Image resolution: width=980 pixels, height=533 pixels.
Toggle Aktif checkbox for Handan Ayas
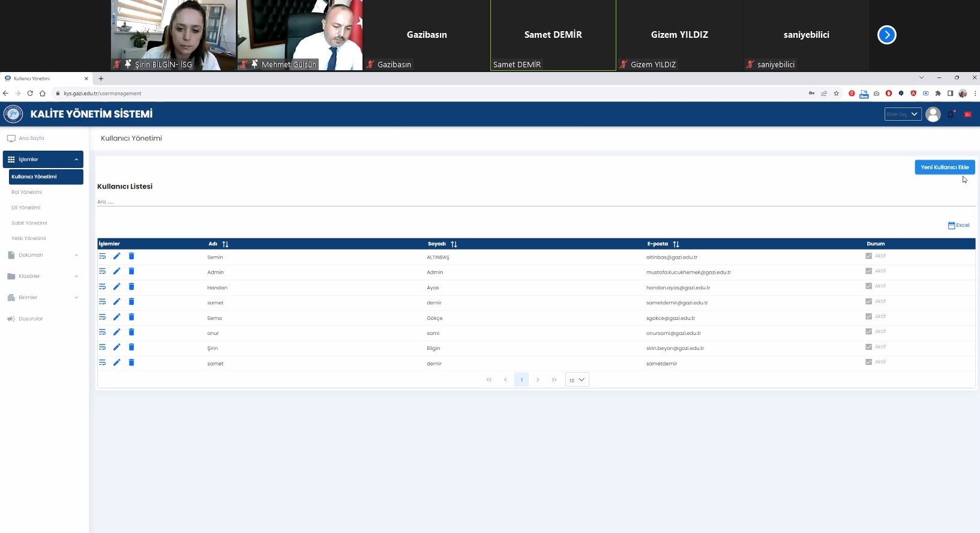pos(868,286)
